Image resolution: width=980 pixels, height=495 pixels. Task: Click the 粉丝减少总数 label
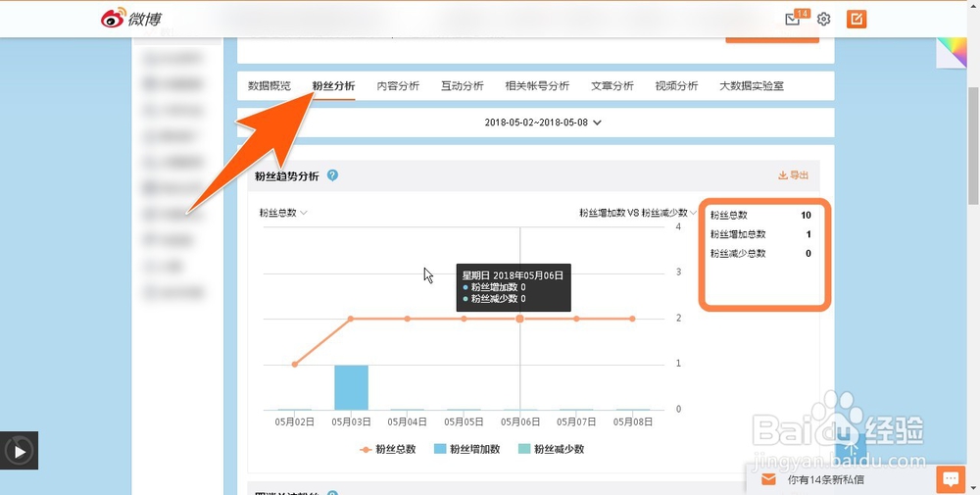738,254
